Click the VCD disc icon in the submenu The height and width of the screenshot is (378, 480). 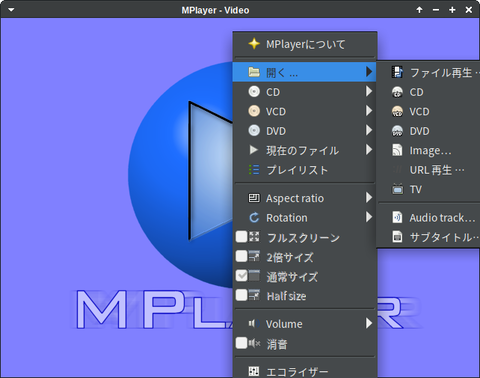397,111
